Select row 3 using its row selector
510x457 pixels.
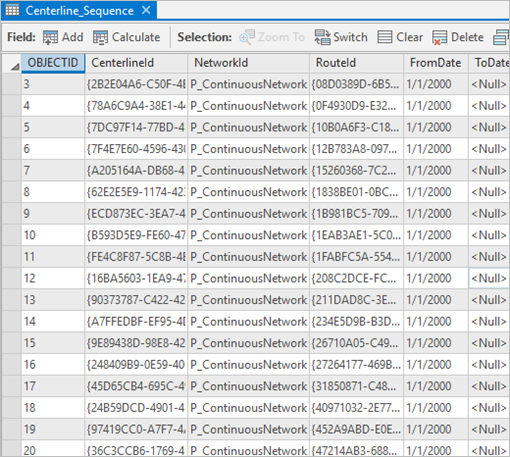(12, 84)
